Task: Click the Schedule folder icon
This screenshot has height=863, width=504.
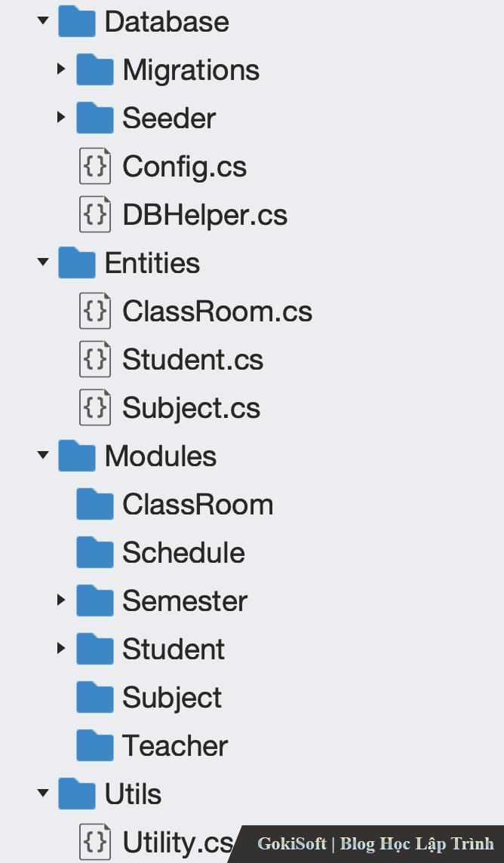Action: 95,553
